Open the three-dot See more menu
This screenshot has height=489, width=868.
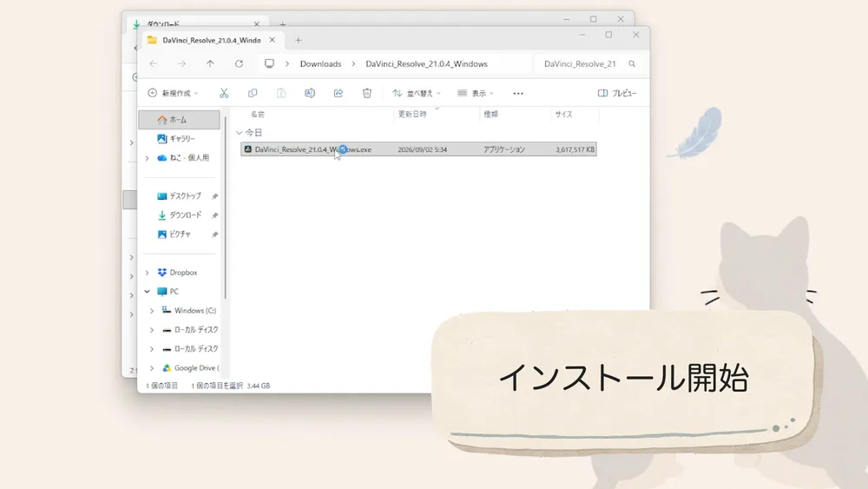coord(518,94)
